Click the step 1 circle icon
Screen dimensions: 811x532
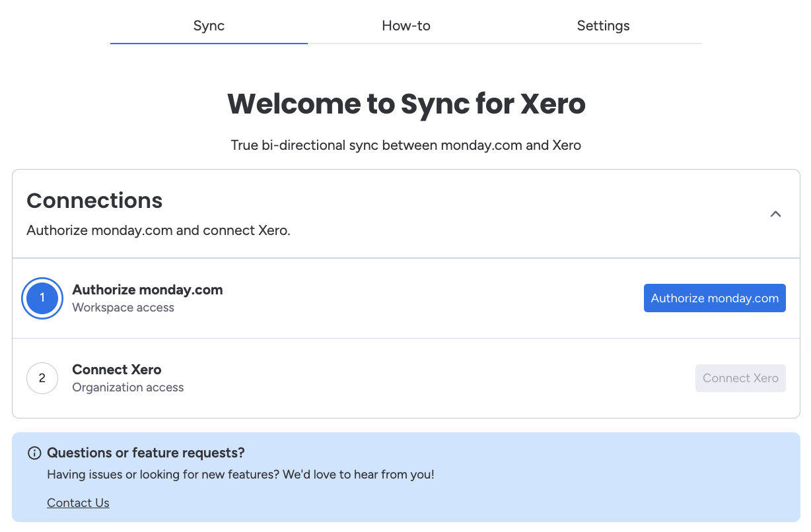pyautogui.click(x=42, y=298)
